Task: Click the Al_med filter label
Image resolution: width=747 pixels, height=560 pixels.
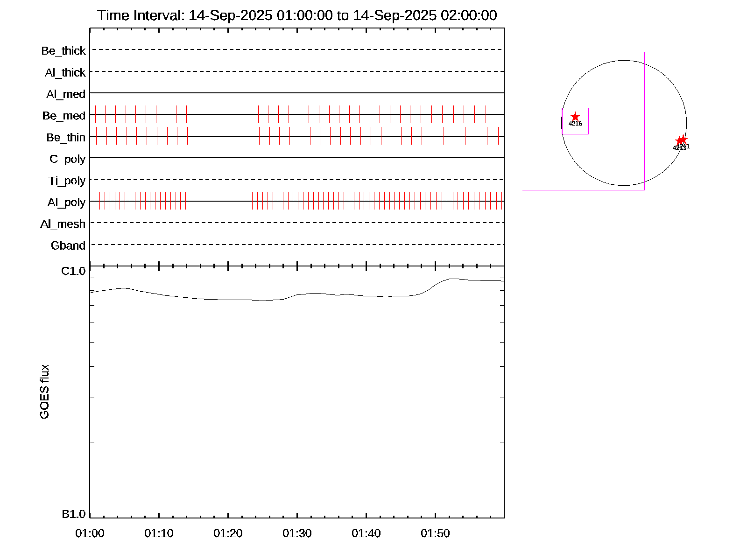Action: (x=66, y=94)
